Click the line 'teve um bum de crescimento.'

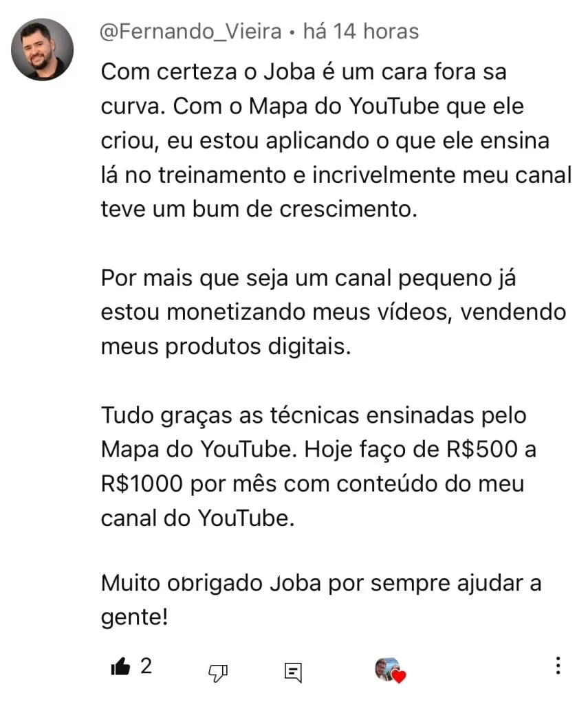click(x=259, y=209)
